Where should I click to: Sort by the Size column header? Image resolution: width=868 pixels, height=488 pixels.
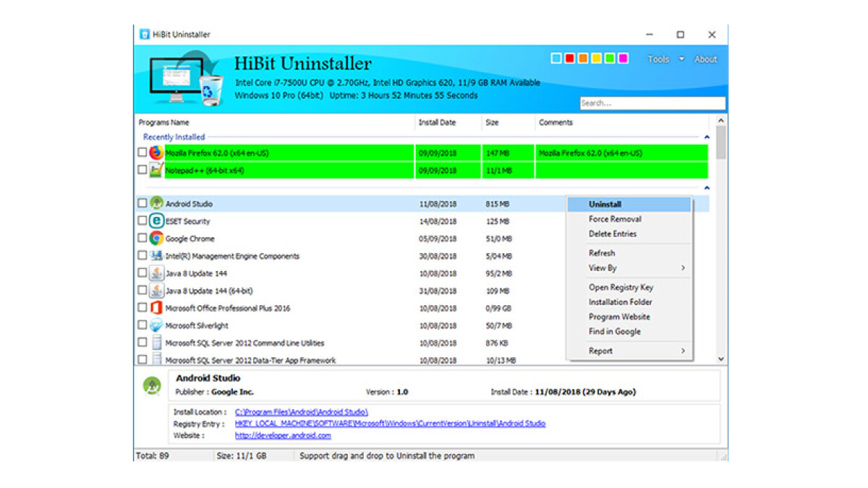point(509,123)
